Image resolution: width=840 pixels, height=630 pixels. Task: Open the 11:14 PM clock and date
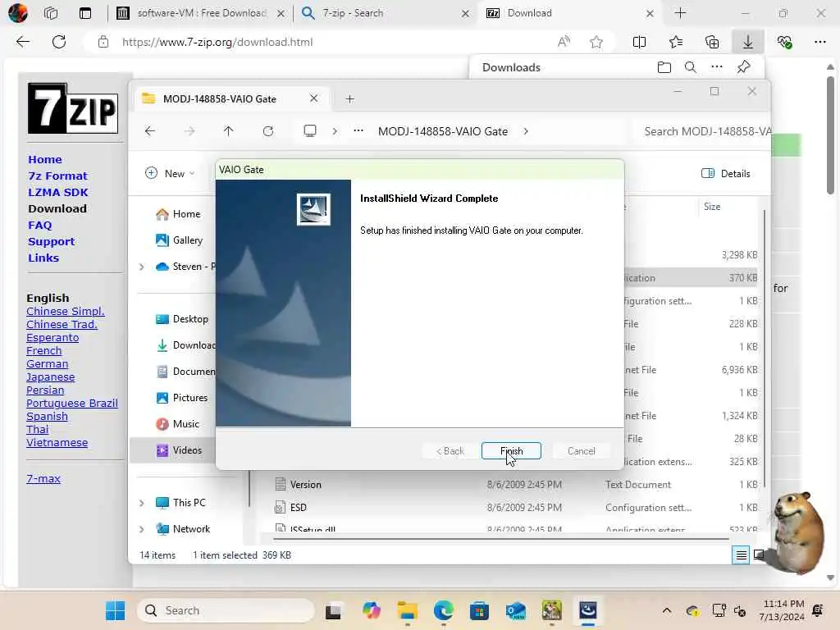[782, 610]
